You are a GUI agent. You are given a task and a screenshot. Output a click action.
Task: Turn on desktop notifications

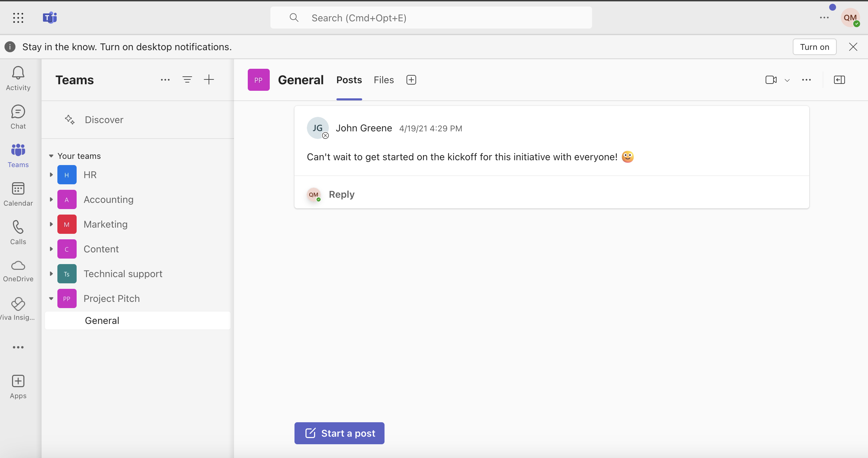coord(815,47)
